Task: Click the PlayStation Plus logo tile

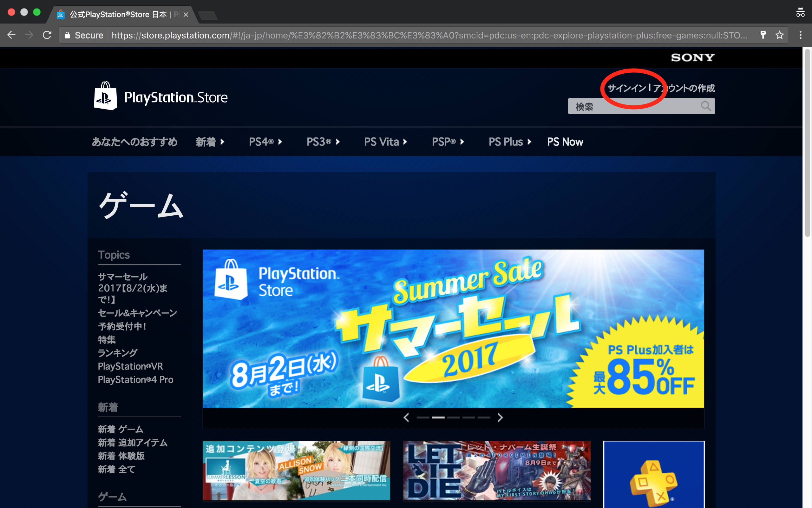Action: (x=654, y=474)
